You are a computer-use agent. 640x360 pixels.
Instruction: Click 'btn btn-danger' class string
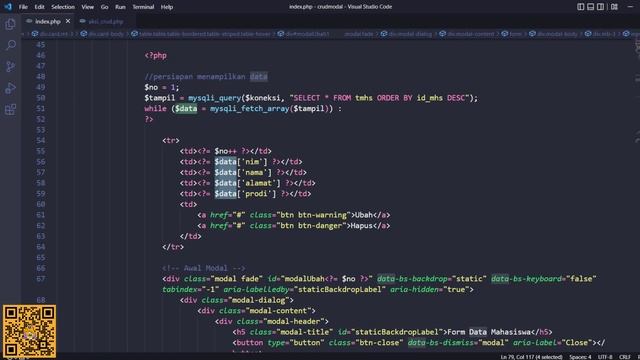311,225
